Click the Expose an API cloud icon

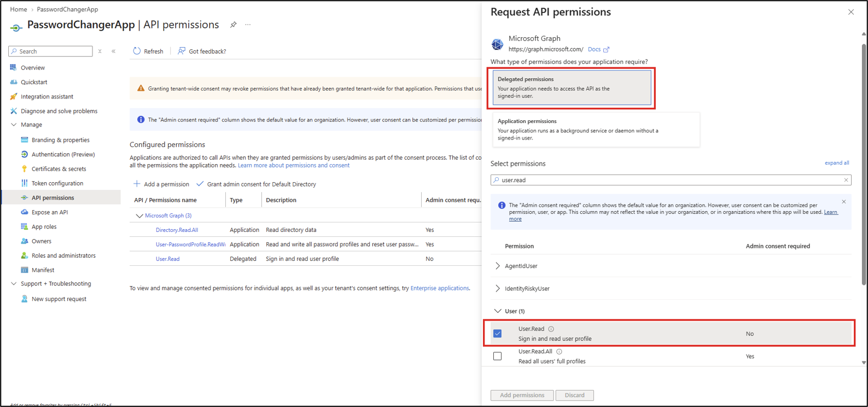(24, 212)
